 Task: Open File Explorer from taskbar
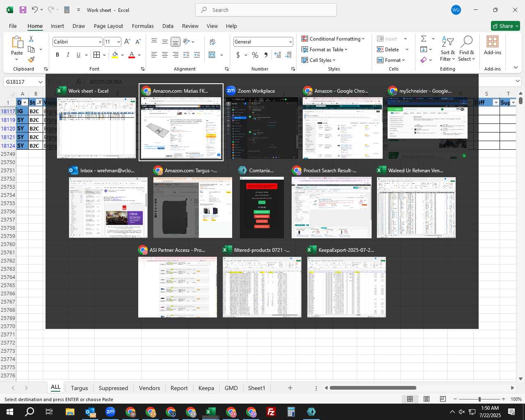pos(70,412)
